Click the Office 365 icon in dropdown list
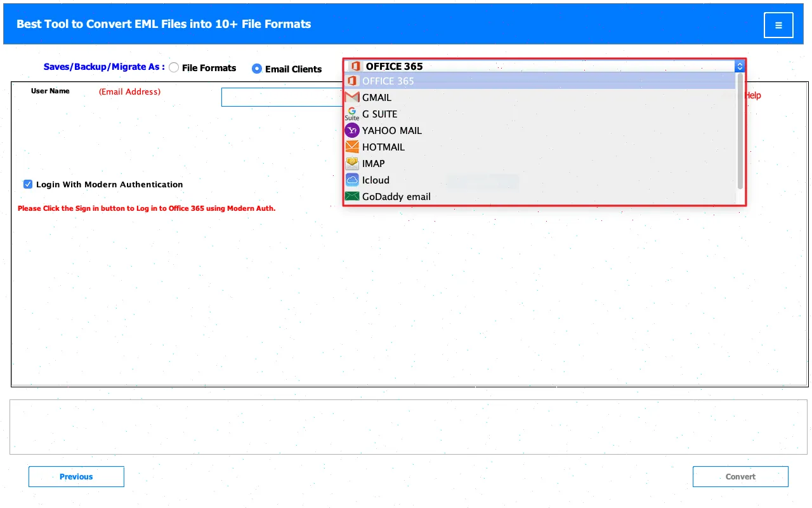Viewport: 812px width, 508px height. (352, 81)
